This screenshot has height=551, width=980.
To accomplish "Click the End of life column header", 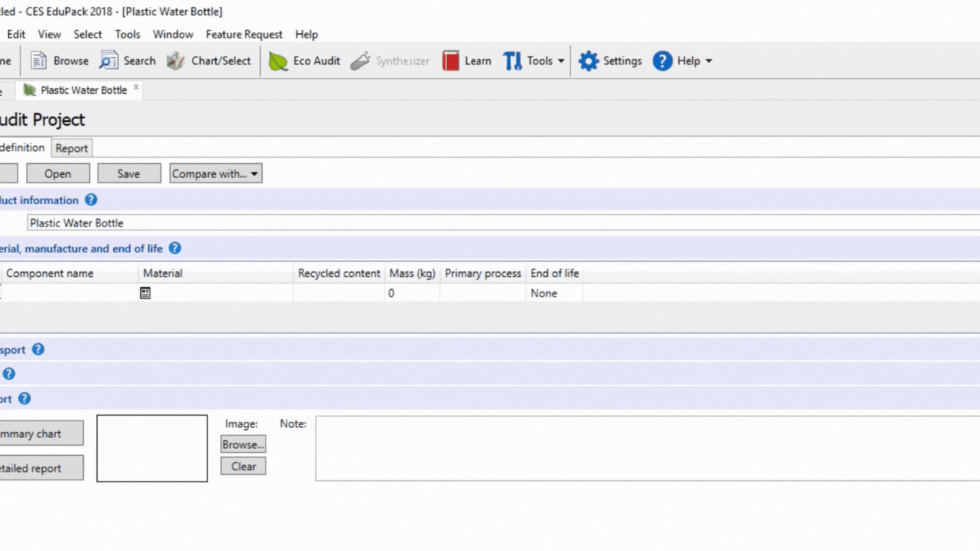I will (555, 273).
